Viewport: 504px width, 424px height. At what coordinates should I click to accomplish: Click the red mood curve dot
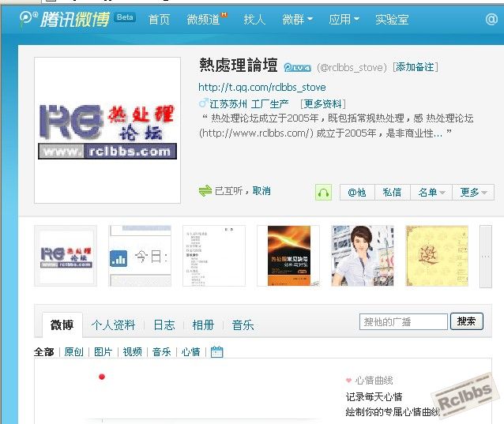(x=102, y=377)
